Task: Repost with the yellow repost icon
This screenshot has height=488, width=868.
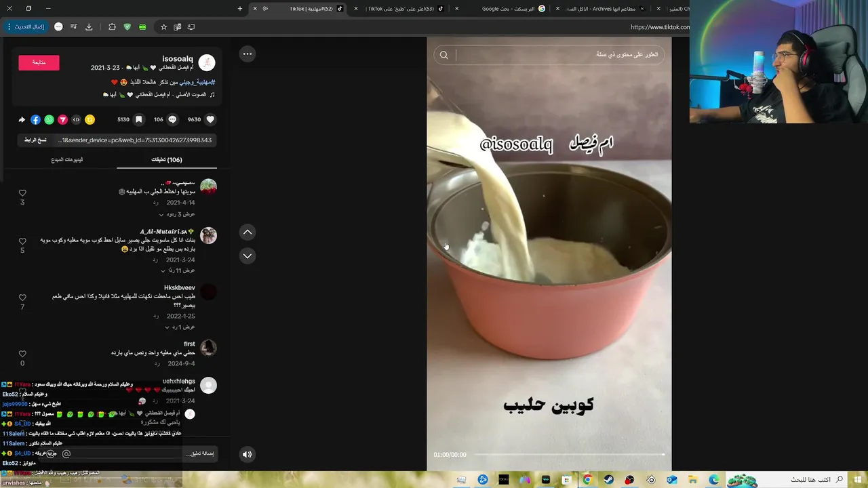Action: [x=90, y=119]
